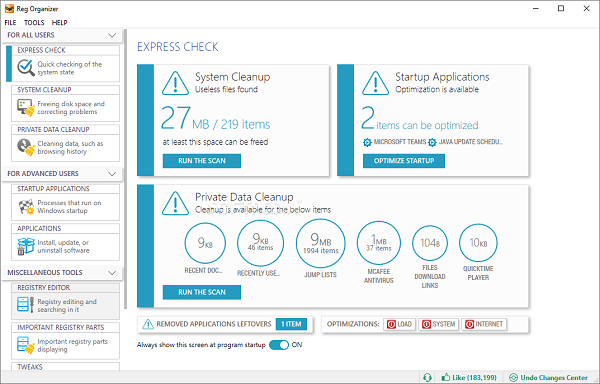The height and width of the screenshot is (384, 600).
Task: Select the System Cleanup monitor icon
Action: click(26, 107)
